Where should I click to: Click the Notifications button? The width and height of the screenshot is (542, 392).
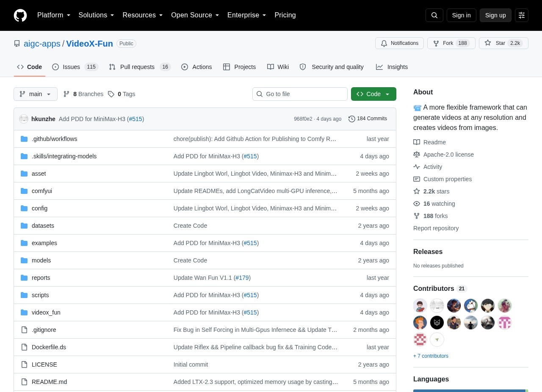point(399,43)
